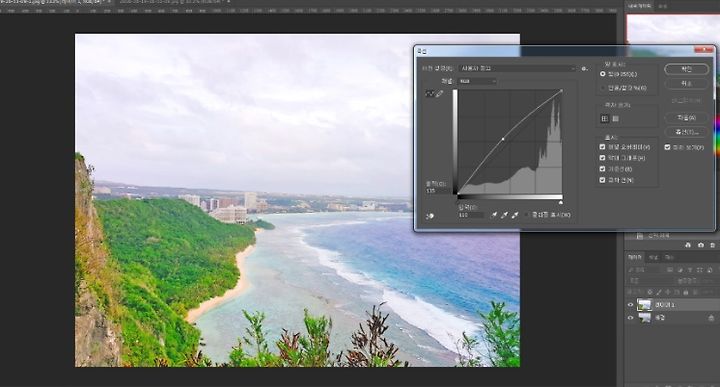Click the 옵션 (Options) button
720x387 pixels.
pos(686,132)
